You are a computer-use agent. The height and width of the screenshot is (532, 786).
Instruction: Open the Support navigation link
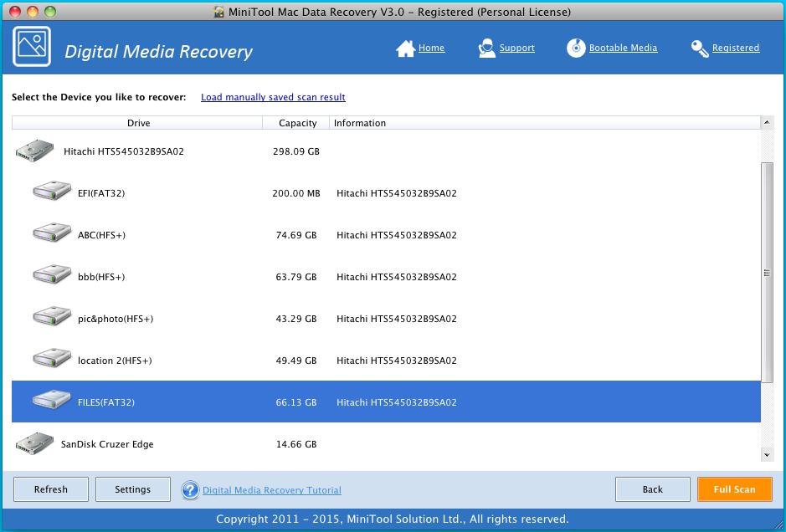[x=516, y=48]
